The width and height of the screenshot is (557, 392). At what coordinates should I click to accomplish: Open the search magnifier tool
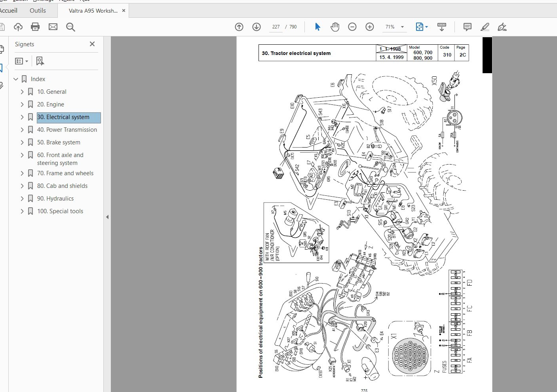(x=70, y=27)
